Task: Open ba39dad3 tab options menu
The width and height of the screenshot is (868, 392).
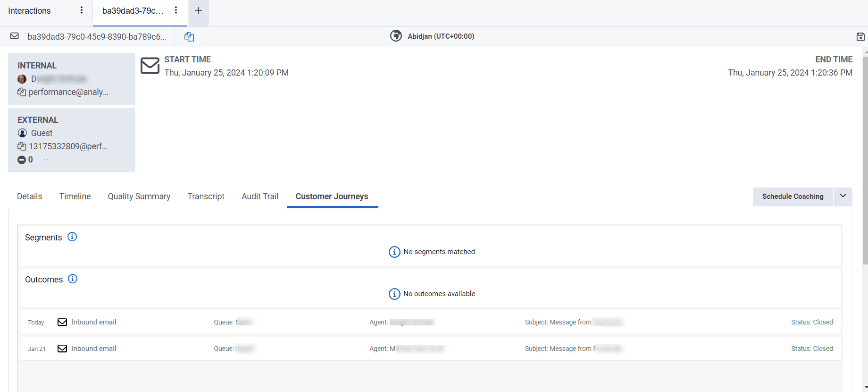Action: (x=176, y=10)
